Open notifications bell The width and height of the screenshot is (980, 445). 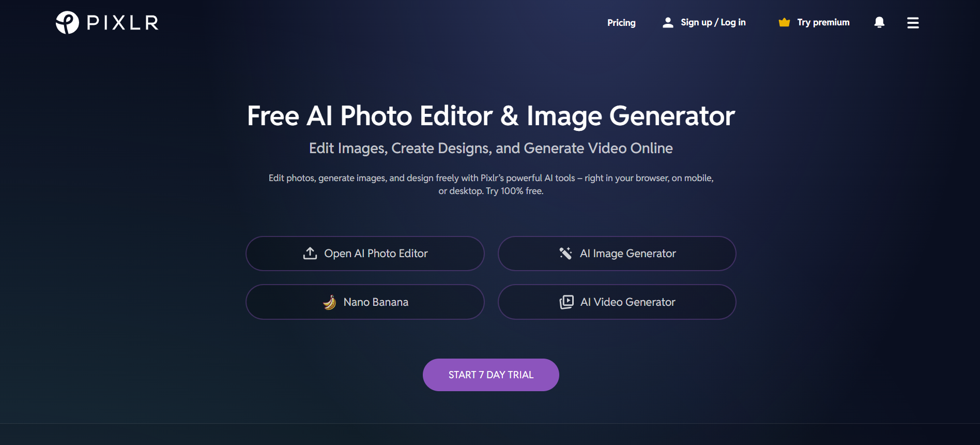click(879, 22)
